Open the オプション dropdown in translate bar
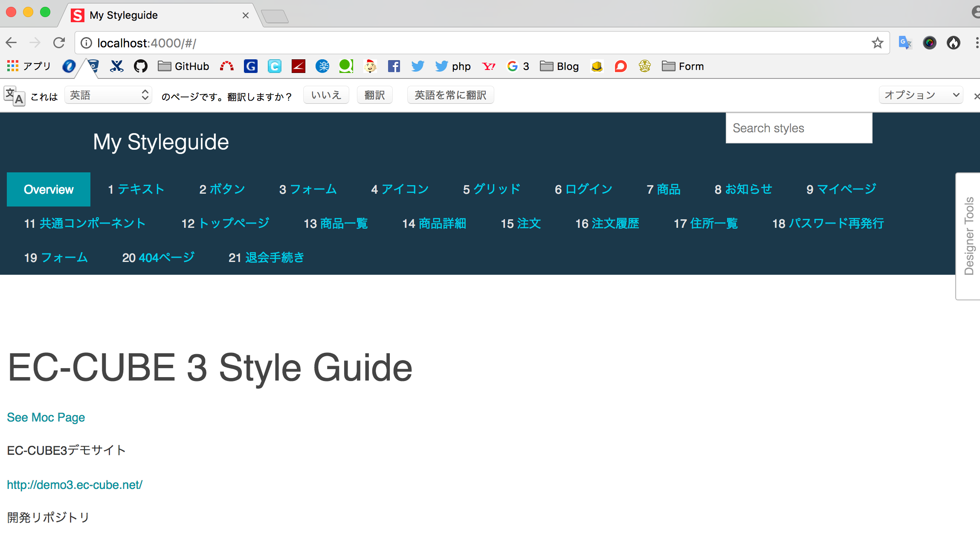The height and width of the screenshot is (535, 980). (x=921, y=95)
